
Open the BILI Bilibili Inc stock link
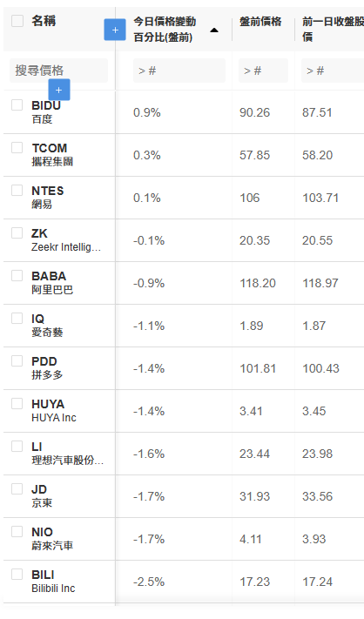[x=53, y=581]
